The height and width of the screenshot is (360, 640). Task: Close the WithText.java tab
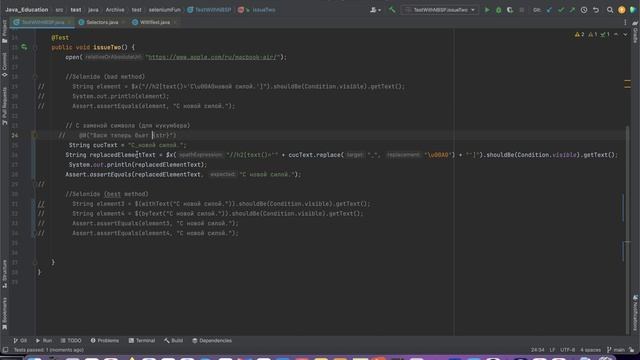point(175,22)
